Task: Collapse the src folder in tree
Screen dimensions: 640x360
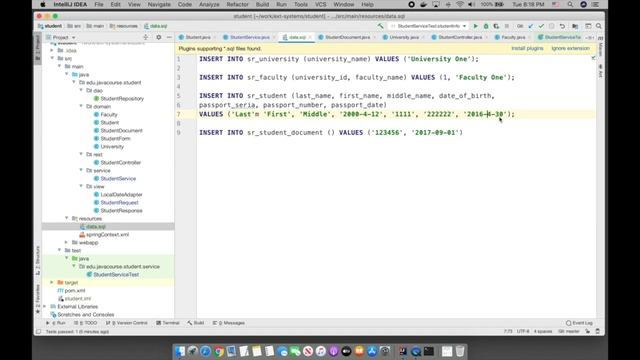Action: [52, 58]
